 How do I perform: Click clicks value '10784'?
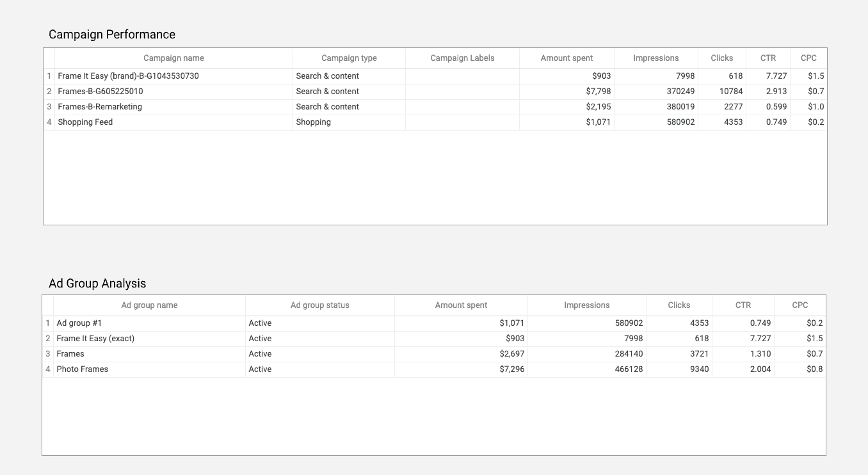pos(731,92)
